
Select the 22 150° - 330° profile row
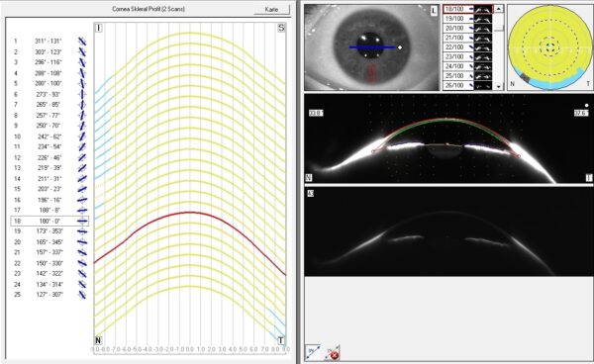coord(49,263)
